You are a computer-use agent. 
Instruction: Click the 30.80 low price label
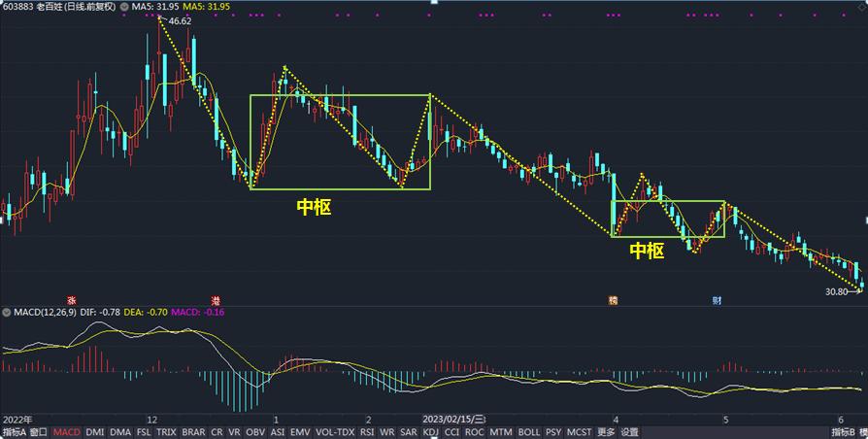[836, 291]
